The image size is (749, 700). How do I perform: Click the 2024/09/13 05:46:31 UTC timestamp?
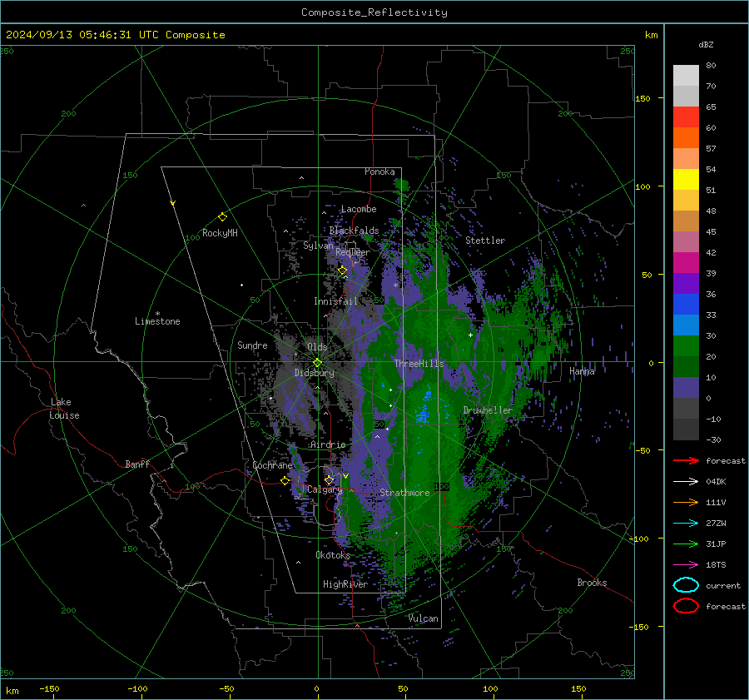pos(82,35)
